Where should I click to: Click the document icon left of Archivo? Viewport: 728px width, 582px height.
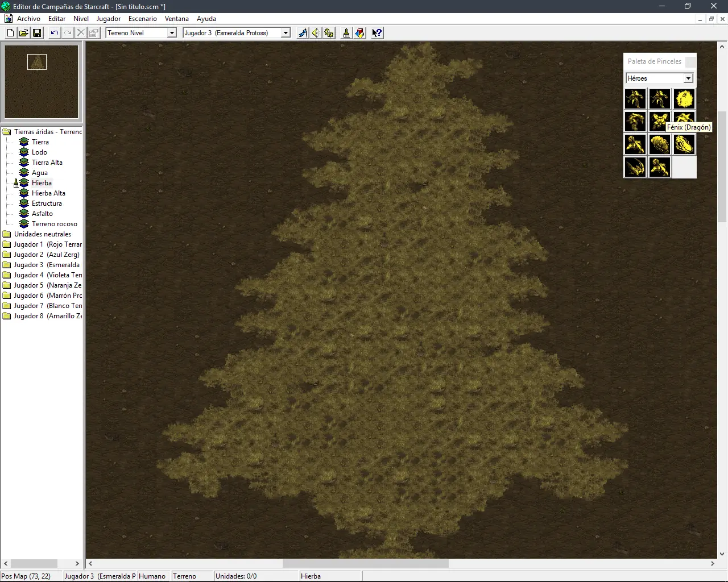point(8,19)
